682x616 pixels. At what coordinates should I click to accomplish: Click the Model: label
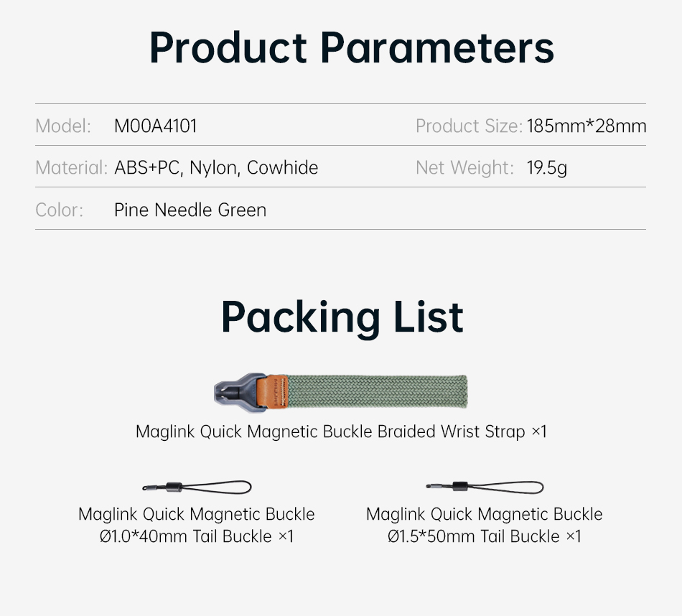(x=63, y=126)
